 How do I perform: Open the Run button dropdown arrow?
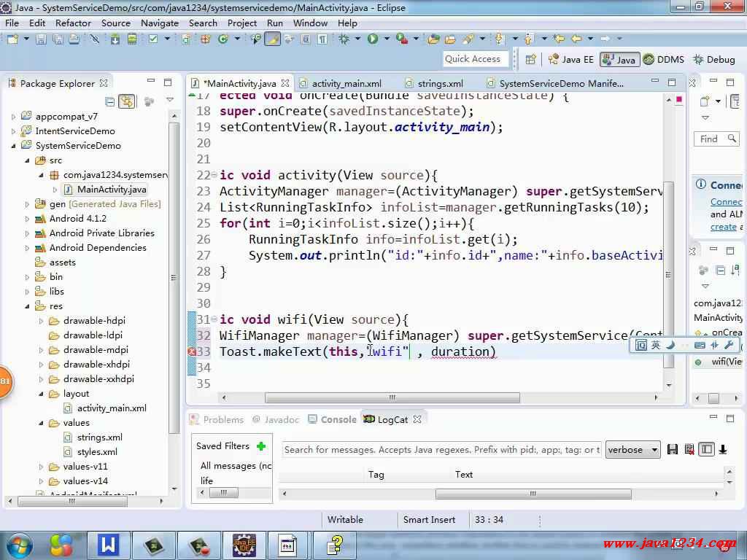click(387, 39)
